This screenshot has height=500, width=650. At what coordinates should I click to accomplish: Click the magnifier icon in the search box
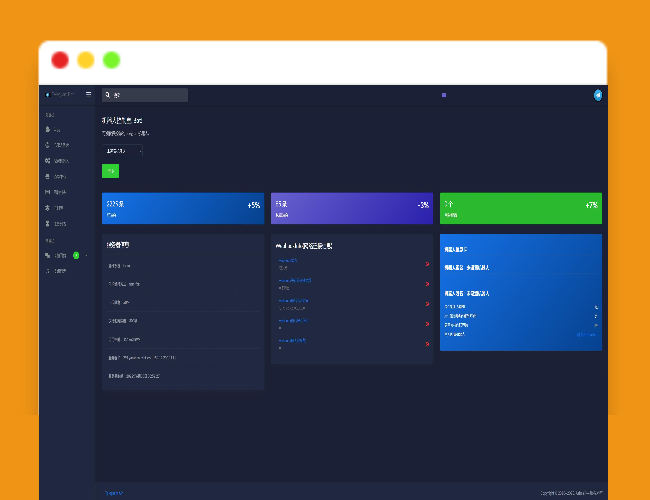click(x=108, y=95)
